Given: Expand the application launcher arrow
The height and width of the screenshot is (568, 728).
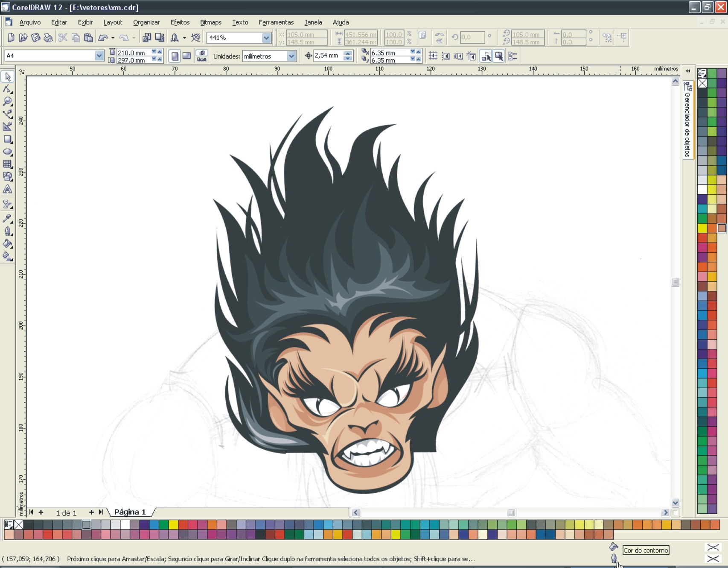Looking at the screenshot, I should [x=184, y=38].
